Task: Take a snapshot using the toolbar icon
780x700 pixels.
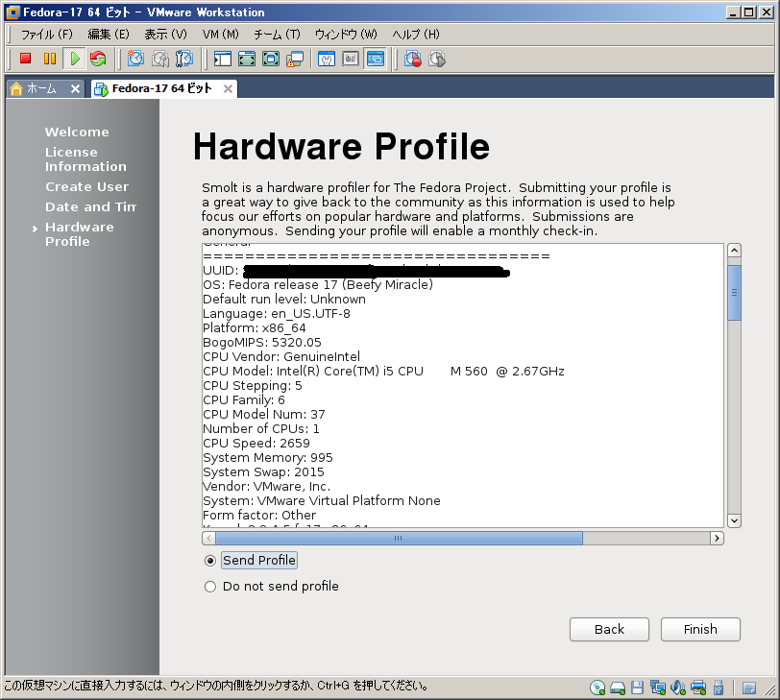Action: click(x=135, y=60)
